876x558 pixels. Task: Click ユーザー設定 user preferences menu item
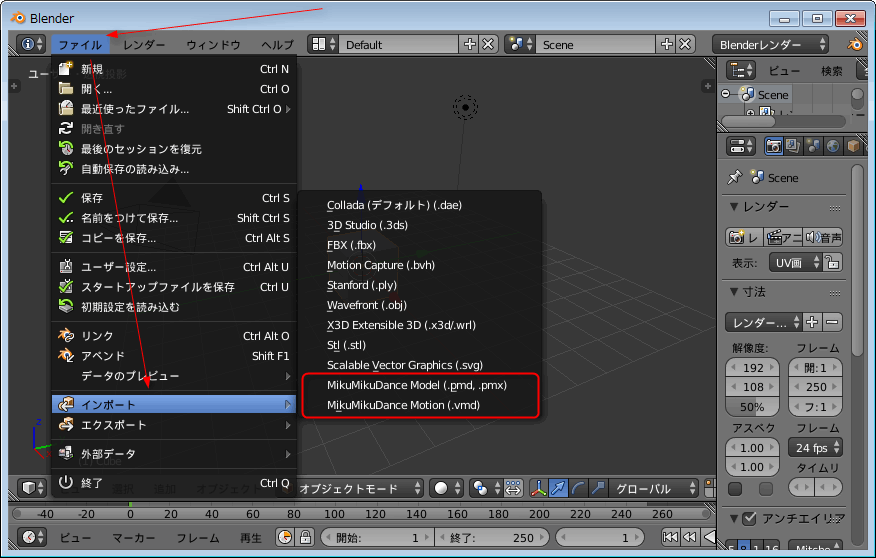tap(173, 266)
